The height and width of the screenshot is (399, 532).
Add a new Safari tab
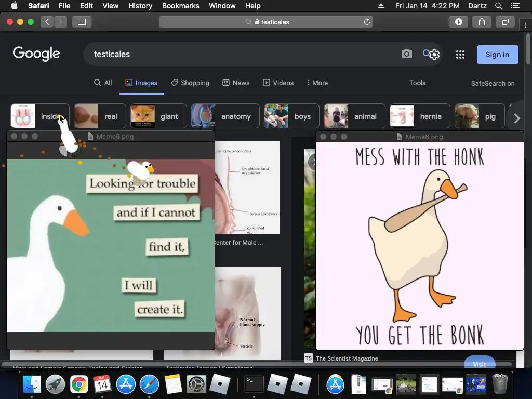(525, 25)
